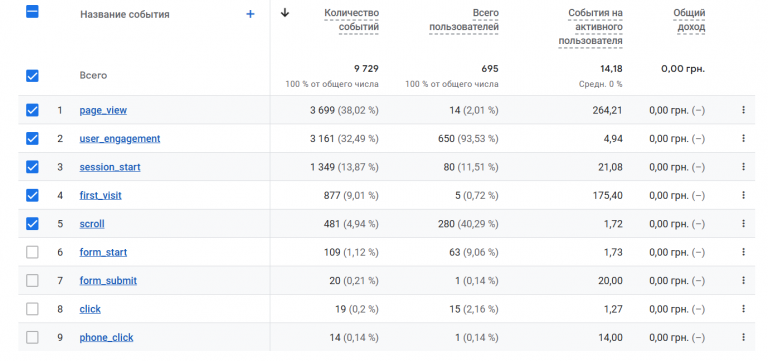This screenshot has width=768, height=361.
Task: Sort by Общий доход column header
Action: (689, 20)
